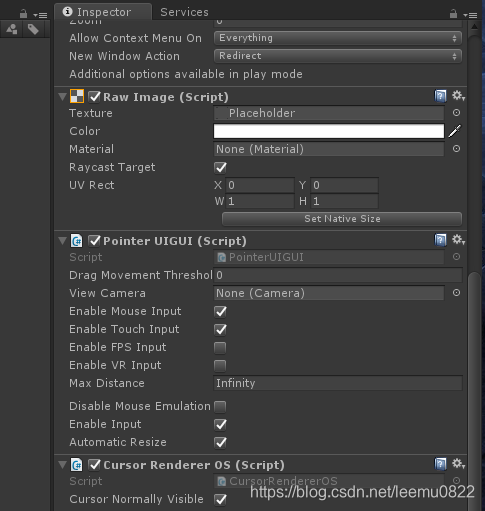The image size is (485, 511).
Task: Collapse the Cursor Renderer OS foldout
Action: pyautogui.click(x=62, y=465)
